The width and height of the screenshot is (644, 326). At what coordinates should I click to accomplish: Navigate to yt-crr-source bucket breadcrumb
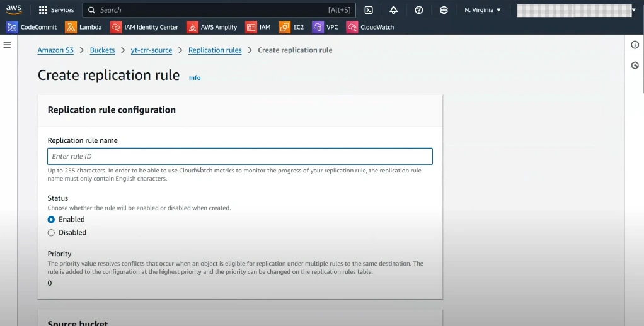151,50
